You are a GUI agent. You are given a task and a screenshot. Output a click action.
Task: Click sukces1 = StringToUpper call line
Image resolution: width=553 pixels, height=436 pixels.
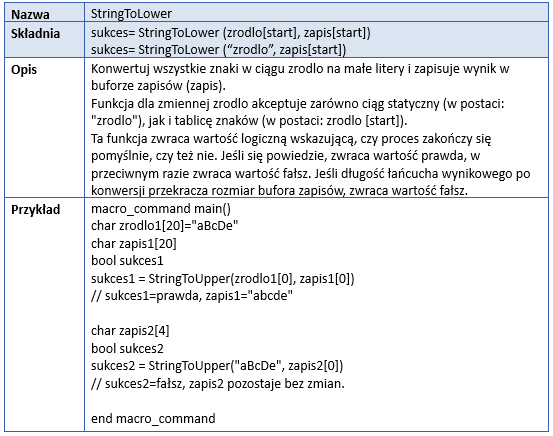(x=223, y=278)
